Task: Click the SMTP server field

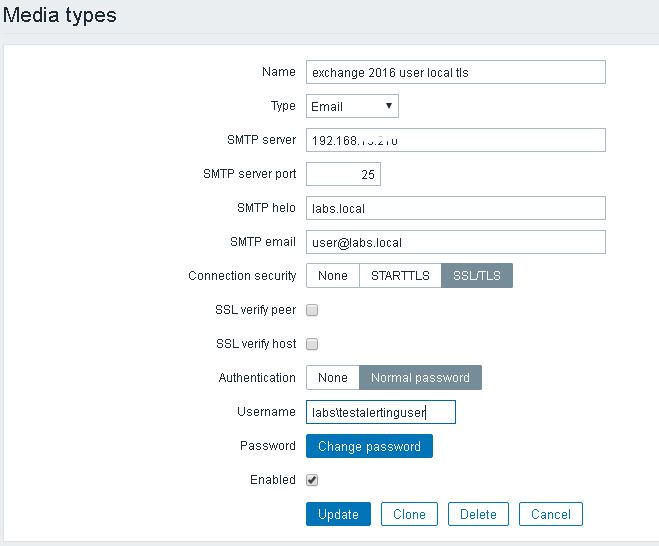Action: pyautogui.click(x=455, y=140)
